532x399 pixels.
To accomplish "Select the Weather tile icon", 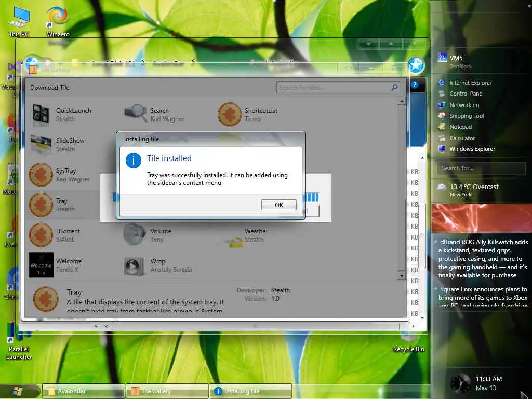I will click(x=232, y=242).
